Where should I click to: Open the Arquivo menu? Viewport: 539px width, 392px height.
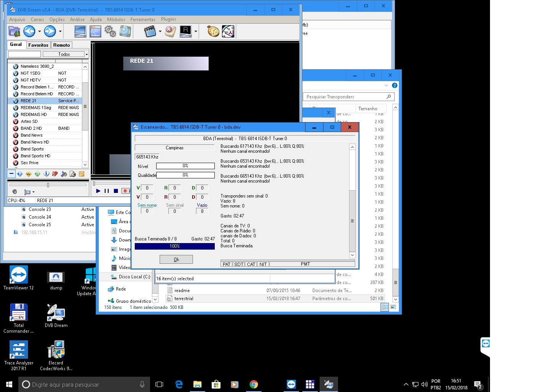click(x=17, y=19)
